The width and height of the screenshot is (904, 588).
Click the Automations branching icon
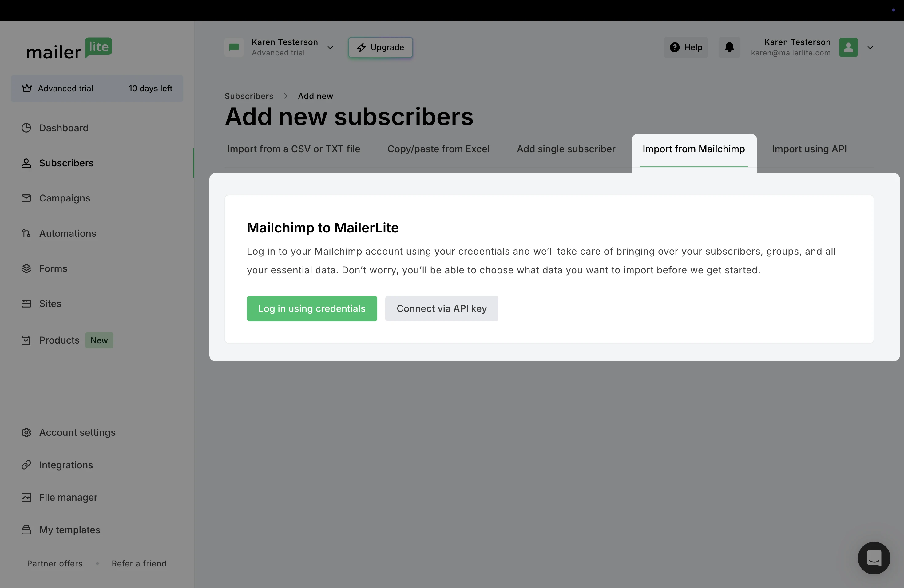coord(26,233)
